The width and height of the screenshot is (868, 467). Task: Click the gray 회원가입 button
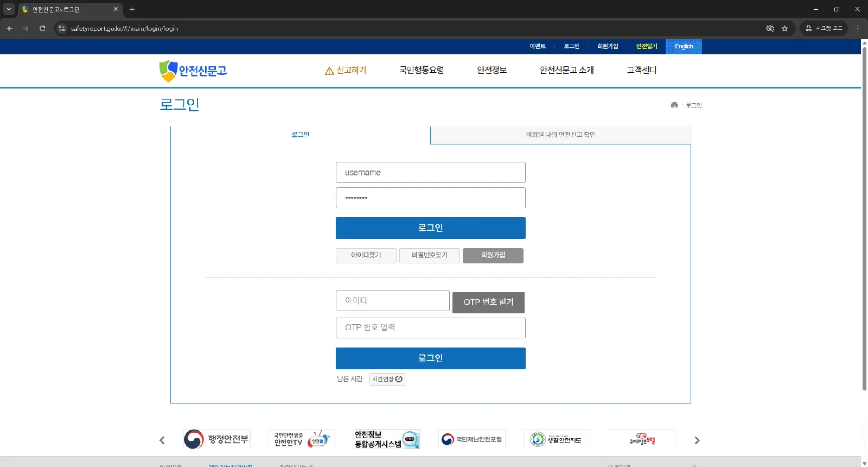(493, 255)
